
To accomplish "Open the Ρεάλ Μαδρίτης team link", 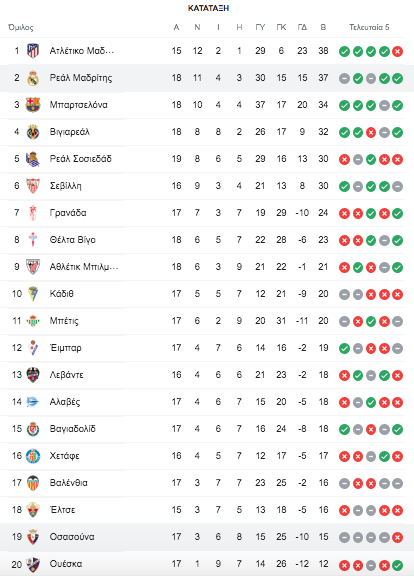I will click(x=81, y=78).
